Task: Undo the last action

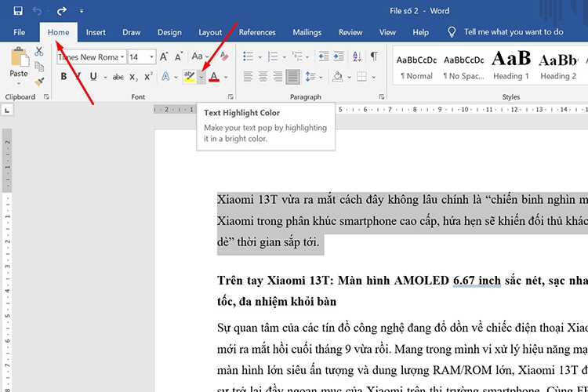Action: coord(37,11)
